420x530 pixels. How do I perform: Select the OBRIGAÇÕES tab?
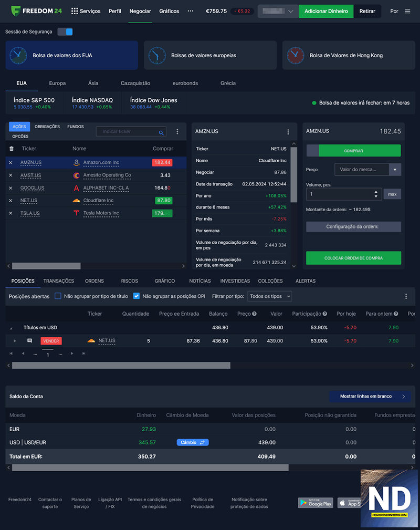coord(47,127)
